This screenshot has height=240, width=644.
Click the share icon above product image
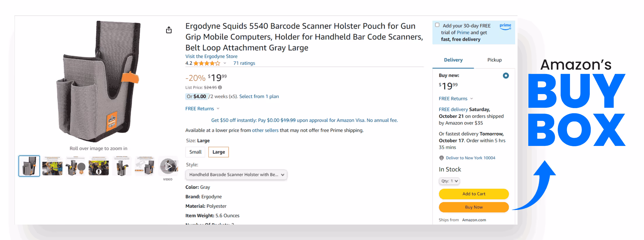pyautogui.click(x=169, y=30)
